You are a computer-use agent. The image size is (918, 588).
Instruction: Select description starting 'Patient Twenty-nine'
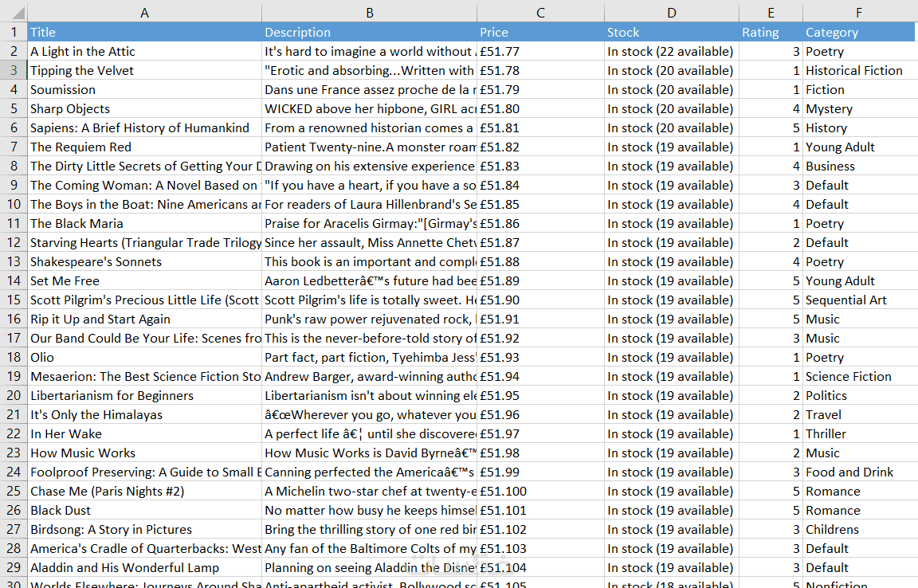click(x=370, y=147)
